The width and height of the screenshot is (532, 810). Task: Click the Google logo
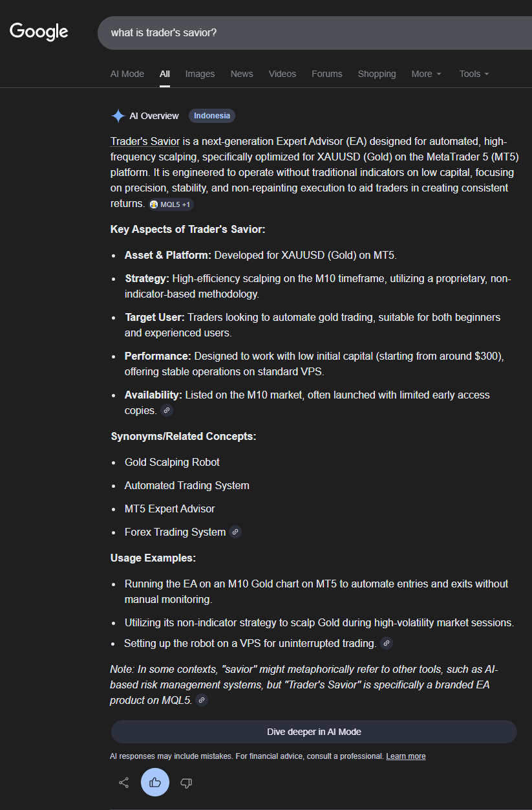pyautogui.click(x=39, y=31)
